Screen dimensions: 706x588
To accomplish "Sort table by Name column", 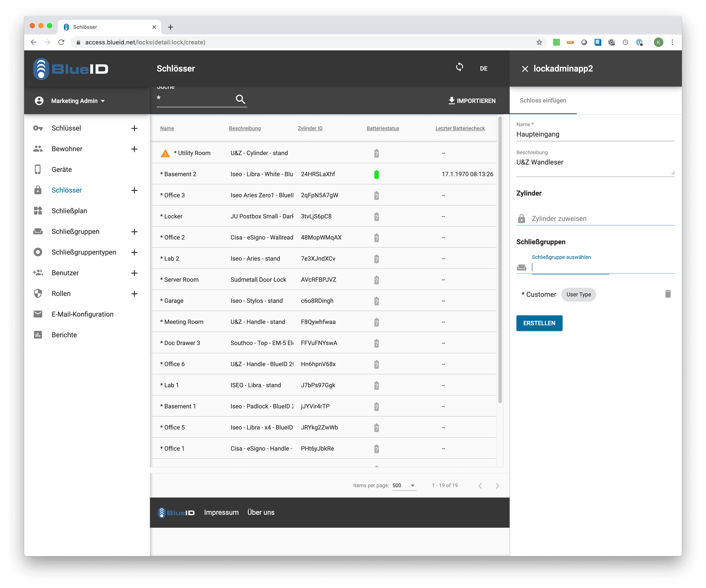I will tap(167, 128).
